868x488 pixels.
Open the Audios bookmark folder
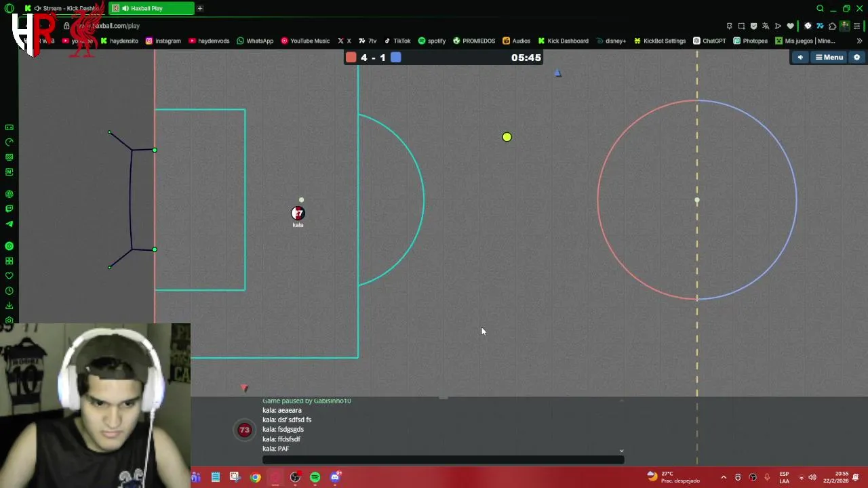coord(516,41)
